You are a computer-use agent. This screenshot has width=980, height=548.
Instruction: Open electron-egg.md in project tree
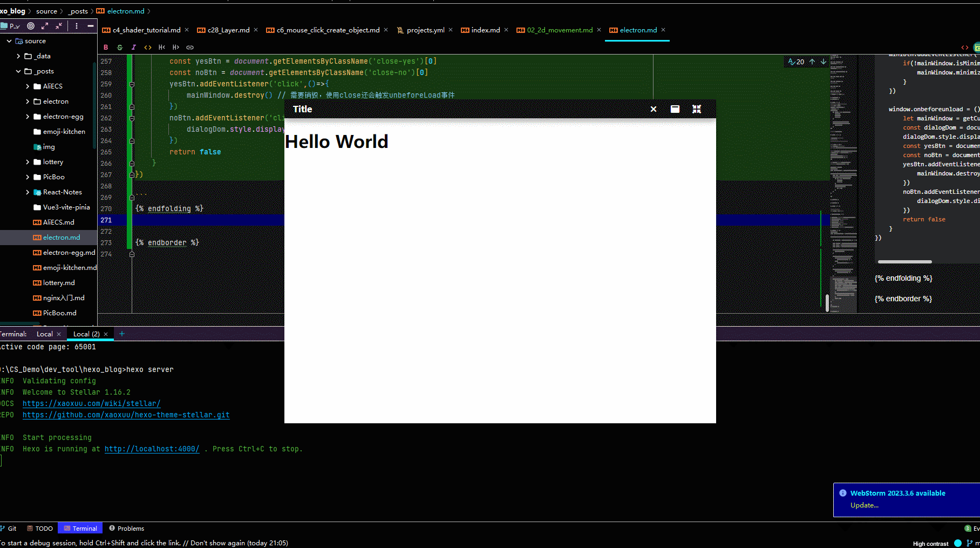(x=64, y=253)
